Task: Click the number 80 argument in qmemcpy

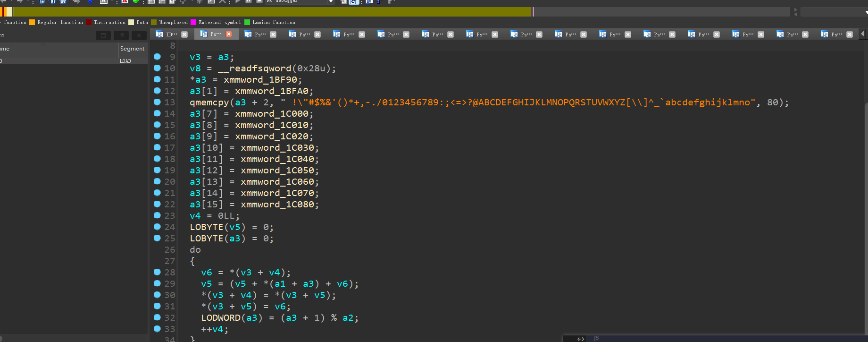Action: pyautogui.click(x=773, y=103)
